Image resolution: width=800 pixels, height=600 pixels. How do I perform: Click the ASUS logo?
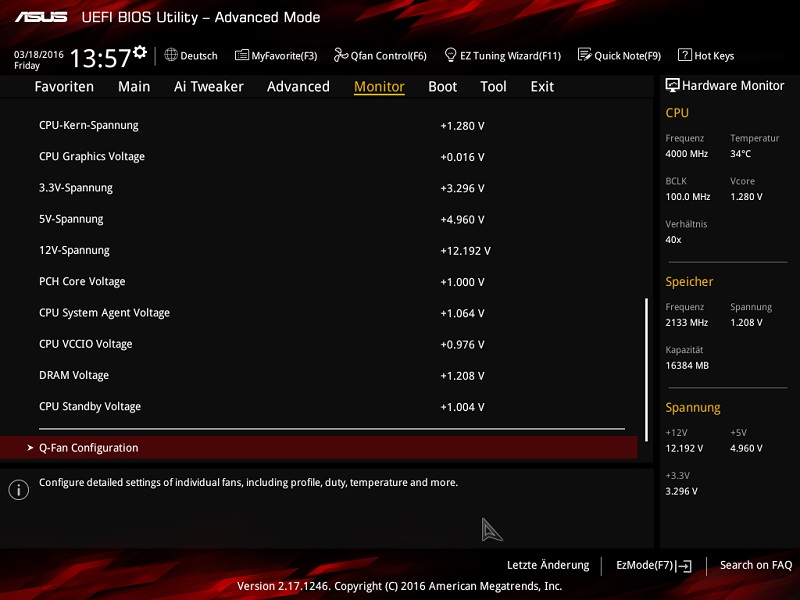pyautogui.click(x=41, y=17)
